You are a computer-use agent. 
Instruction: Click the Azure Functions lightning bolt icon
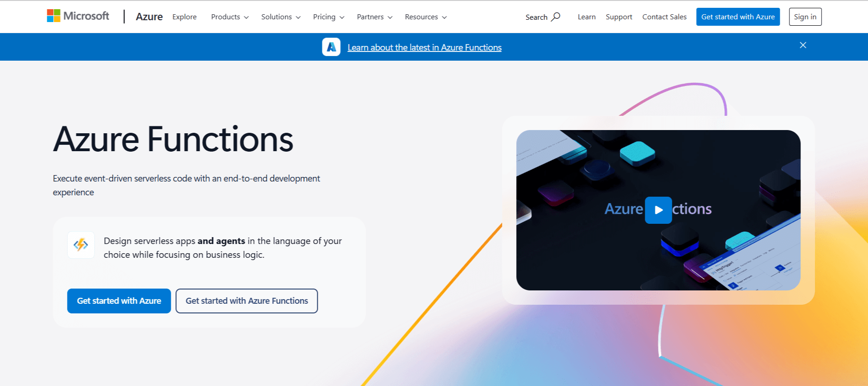pyautogui.click(x=81, y=244)
